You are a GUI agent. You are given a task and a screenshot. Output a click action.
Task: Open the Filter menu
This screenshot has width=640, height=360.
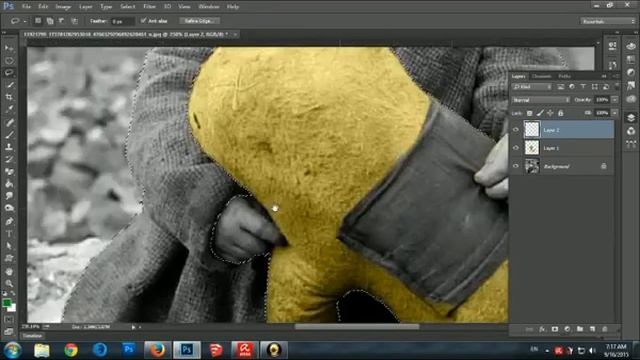pos(149,7)
